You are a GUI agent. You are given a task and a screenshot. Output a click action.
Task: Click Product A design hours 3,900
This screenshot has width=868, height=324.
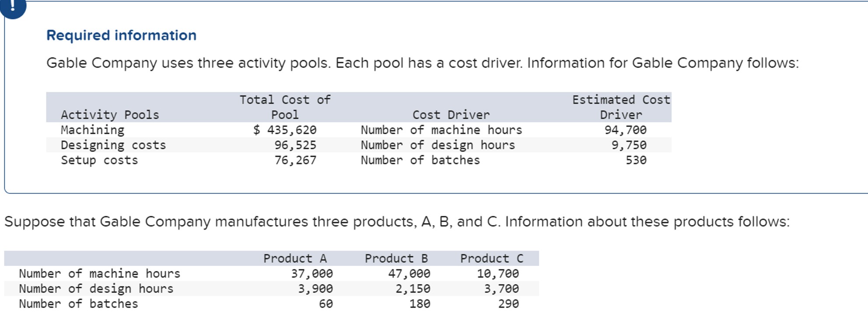point(315,289)
